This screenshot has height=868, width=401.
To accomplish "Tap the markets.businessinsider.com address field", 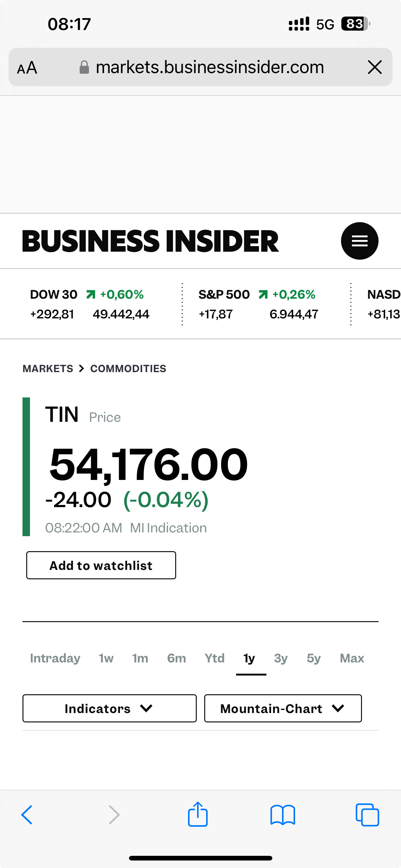I will point(210,67).
